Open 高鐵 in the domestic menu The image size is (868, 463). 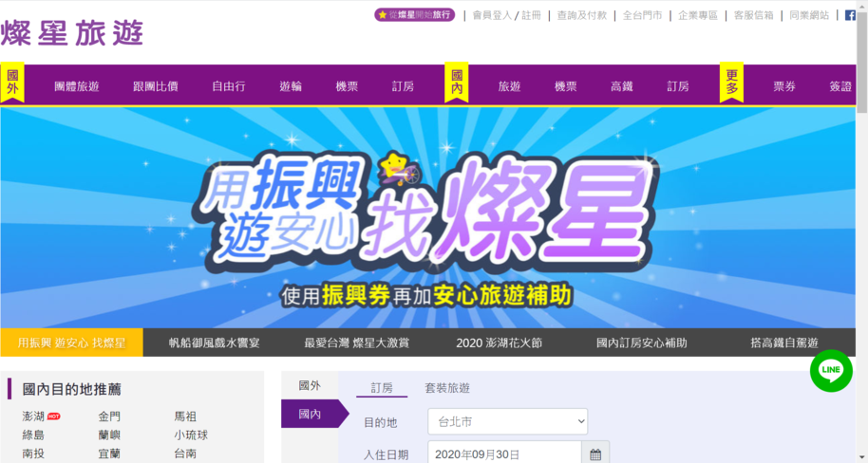(622, 86)
